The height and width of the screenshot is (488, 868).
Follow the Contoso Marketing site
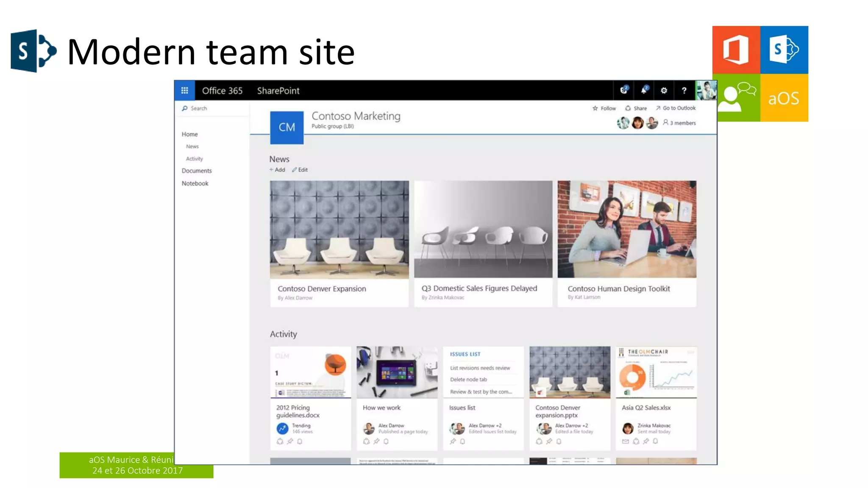[x=604, y=108]
